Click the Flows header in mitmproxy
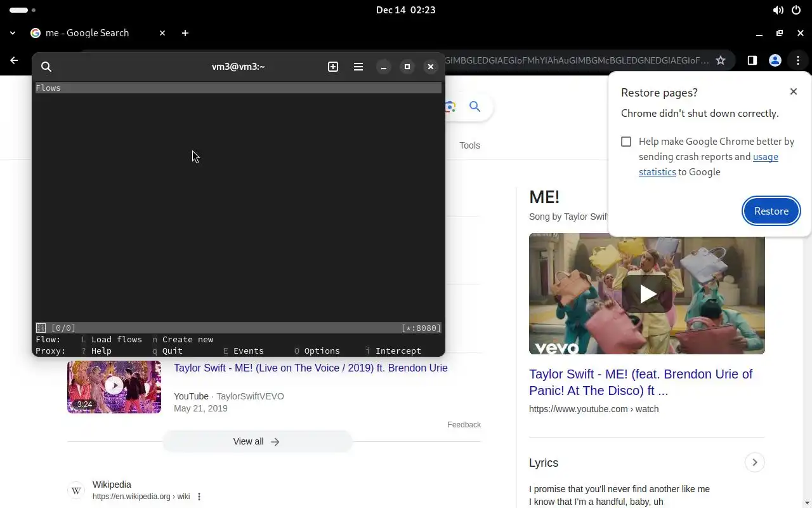The height and width of the screenshot is (508, 812). (48, 88)
